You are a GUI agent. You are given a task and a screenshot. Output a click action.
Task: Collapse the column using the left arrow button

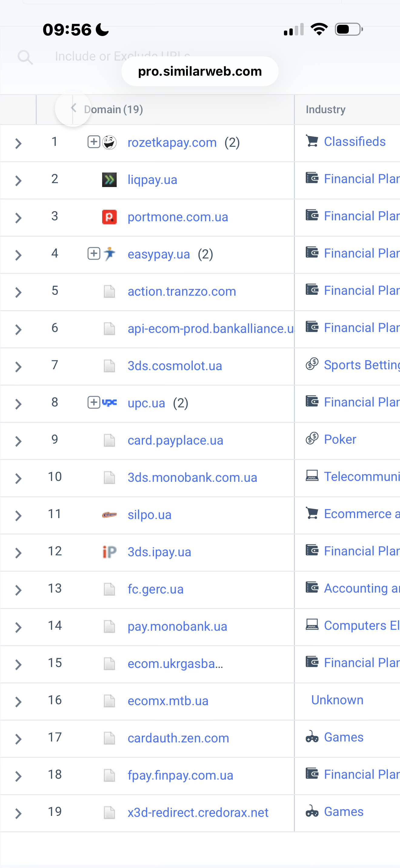(x=73, y=108)
